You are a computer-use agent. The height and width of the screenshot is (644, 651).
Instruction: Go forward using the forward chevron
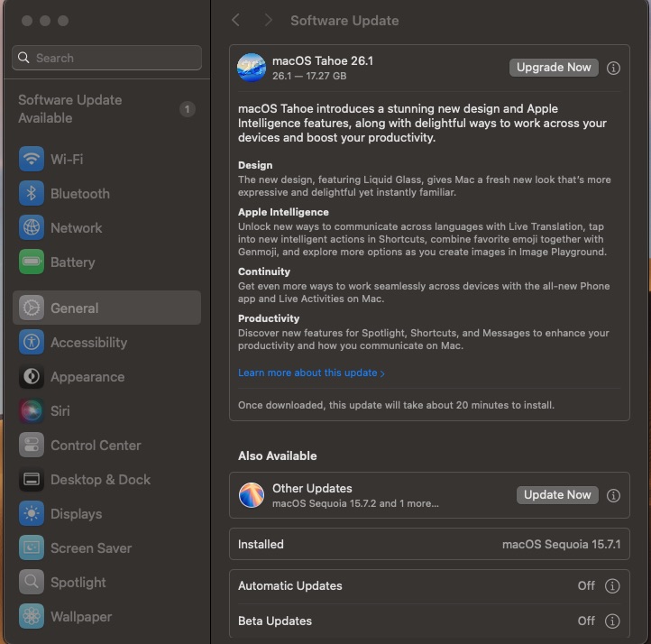(268, 21)
